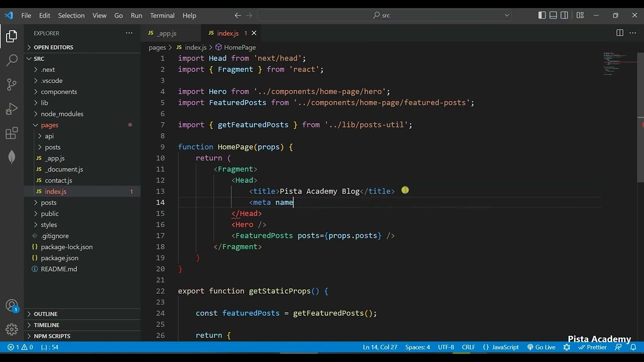644x362 pixels.
Task: Toggle Secondary Side Bar layout button
Action: point(565,15)
